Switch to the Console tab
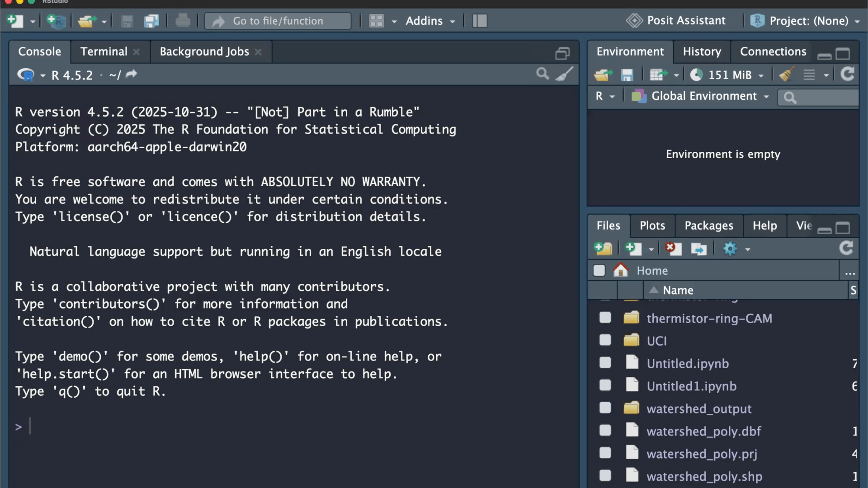 pyautogui.click(x=40, y=52)
